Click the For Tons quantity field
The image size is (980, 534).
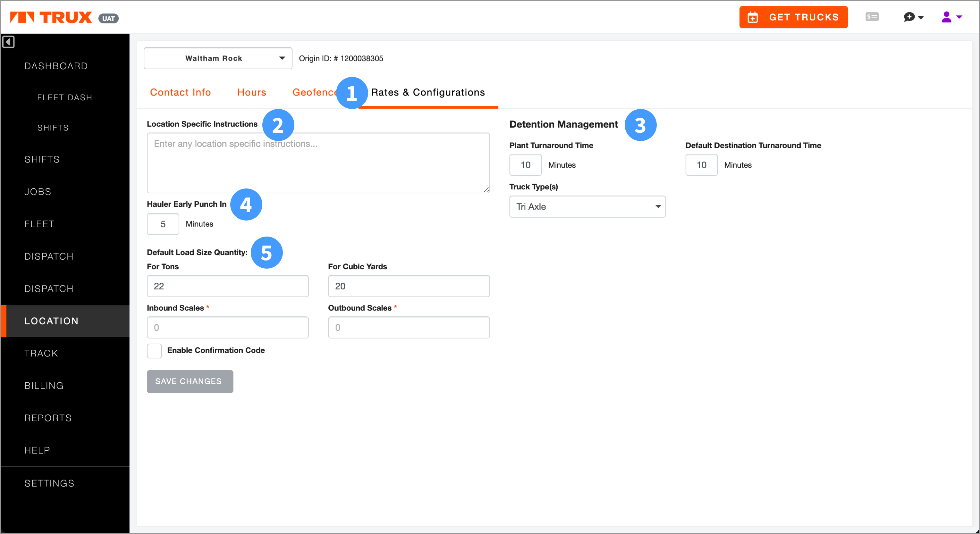click(x=227, y=286)
